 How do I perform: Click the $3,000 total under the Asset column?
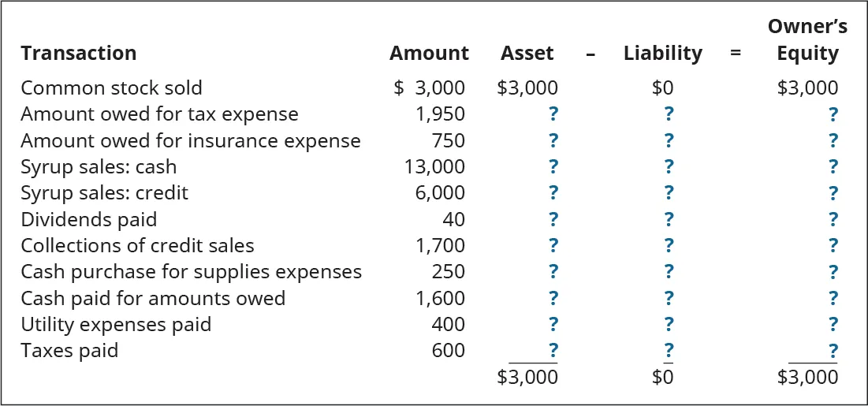pyautogui.click(x=527, y=377)
